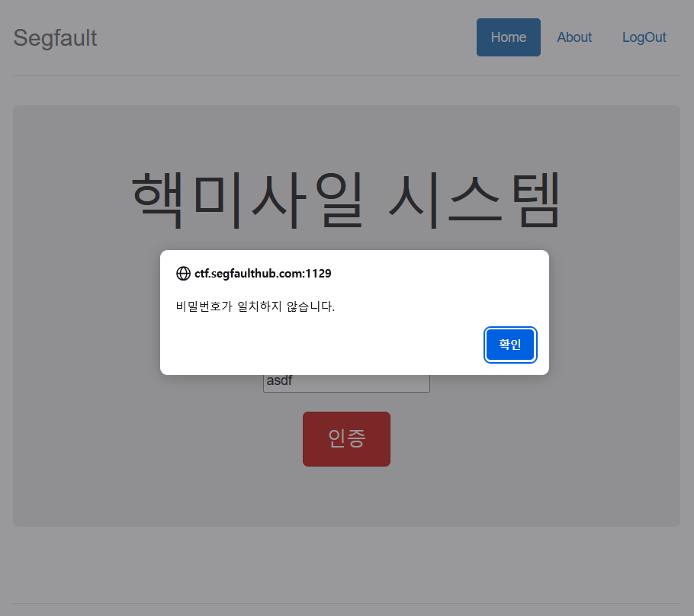This screenshot has width=694, height=616.
Task: Click the alert message 비밀번호가 일치하지 않습니다.
Action: coord(255,306)
